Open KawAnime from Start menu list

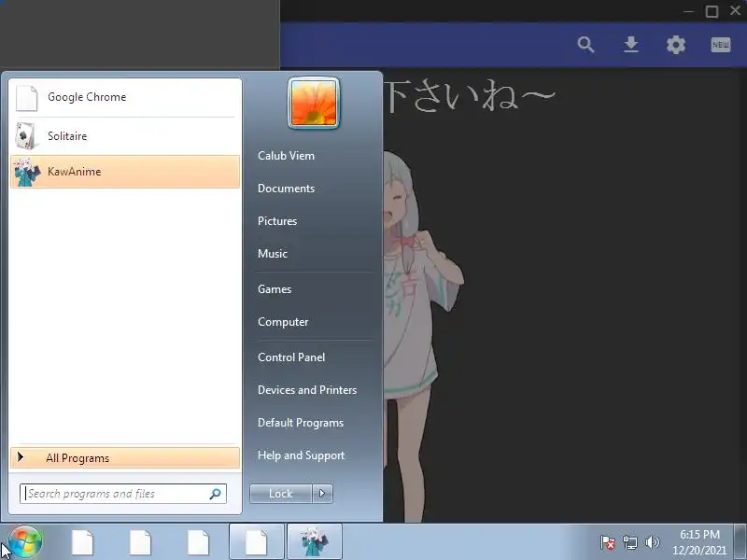[125, 172]
